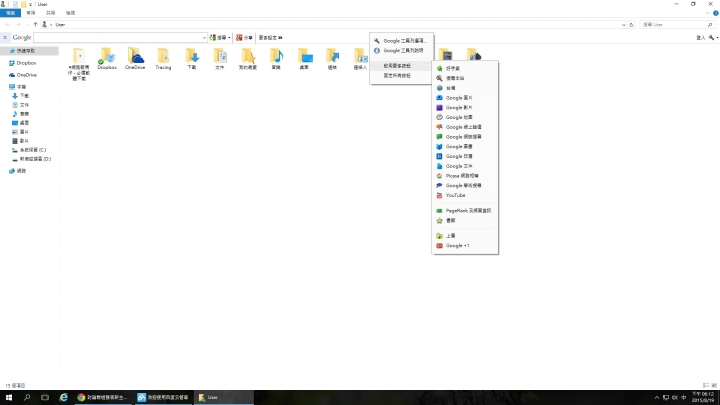The height and width of the screenshot is (405, 720).
Task: Open the Windows Start button
Action: click(8, 398)
